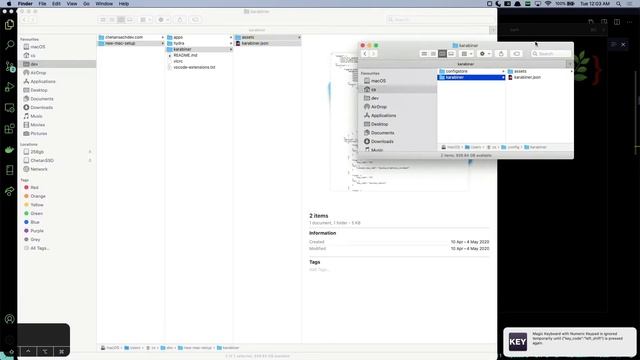Image resolution: width=640 pixels, height=360 pixels.
Task: Open VS Code Extensions icon in activity bar
Action: pyautogui.click(x=9, y=129)
